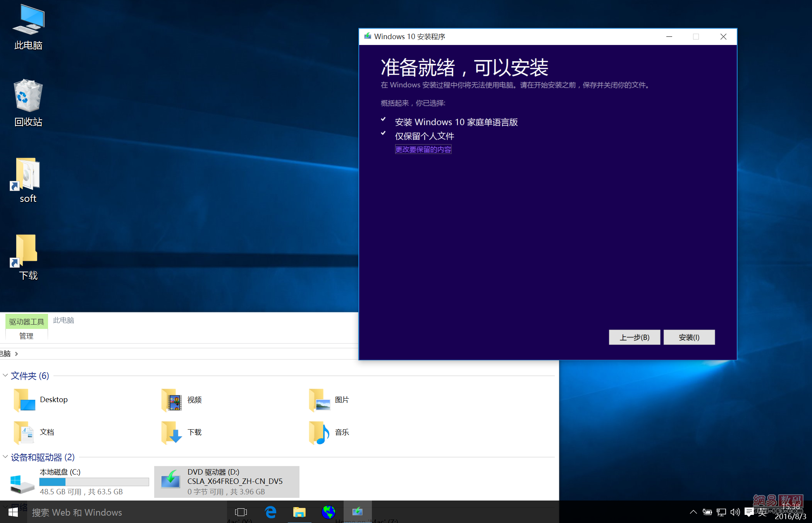Open the Action Center notification icon
Viewport: 812px width, 523px height.
(749, 512)
